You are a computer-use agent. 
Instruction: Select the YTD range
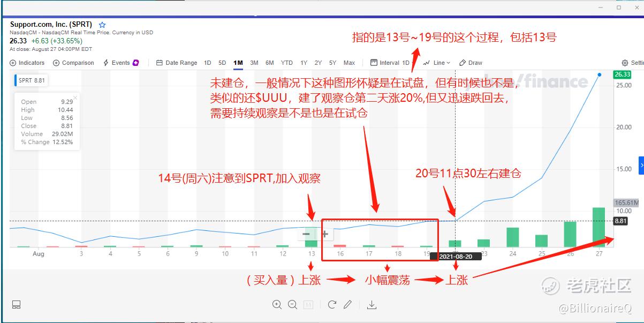(287, 63)
